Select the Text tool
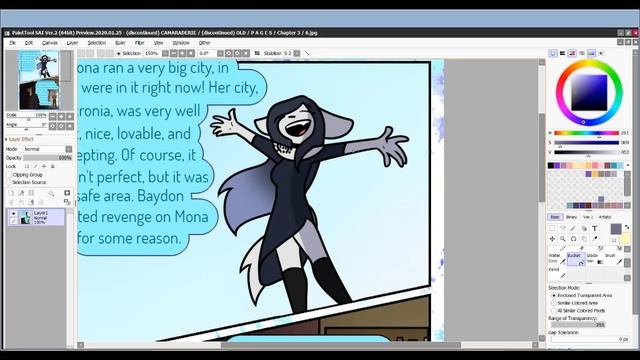The width and height of the screenshot is (640, 360). (595, 229)
